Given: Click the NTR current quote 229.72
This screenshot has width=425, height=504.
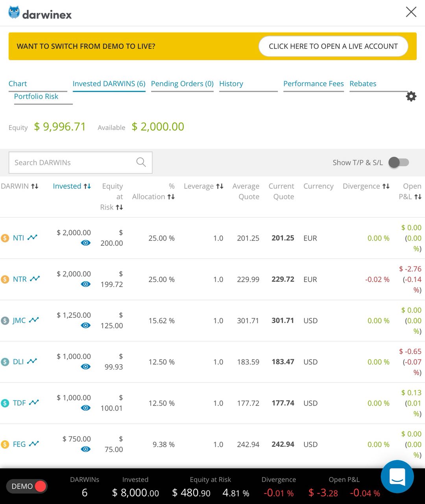Looking at the screenshot, I should point(283,280).
